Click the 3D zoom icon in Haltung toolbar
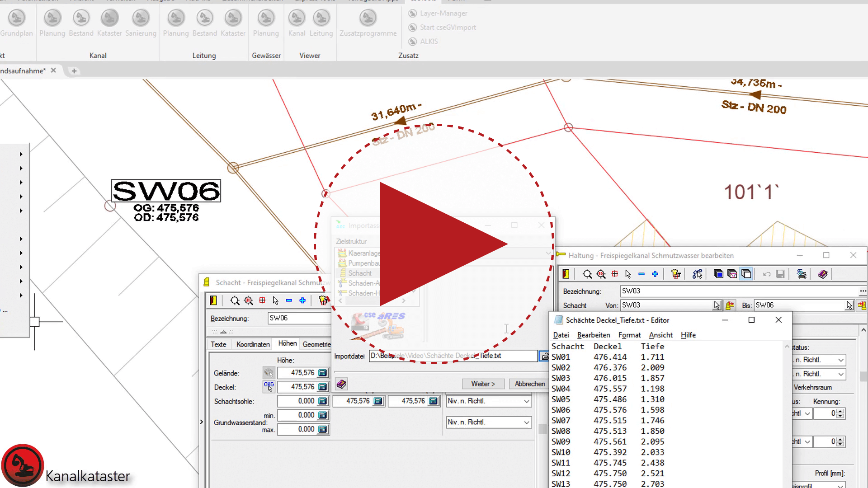Image resolution: width=868 pixels, height=488 pixels. [601, 274]
